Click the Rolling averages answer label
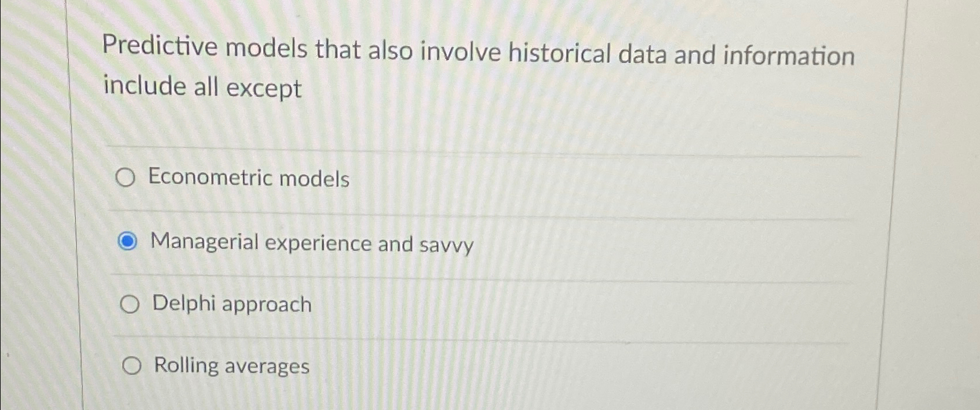Image resolution: width=980 pixels, height=410 pixels. pyautogui.click(x=229, y=366)
